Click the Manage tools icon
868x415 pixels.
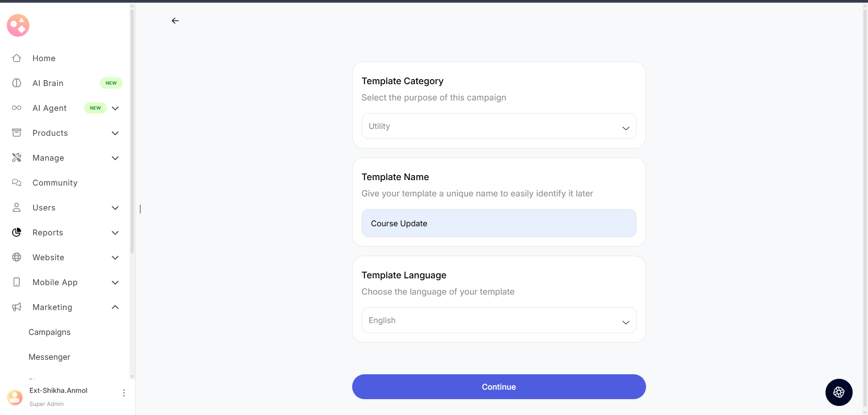point(17,158)
